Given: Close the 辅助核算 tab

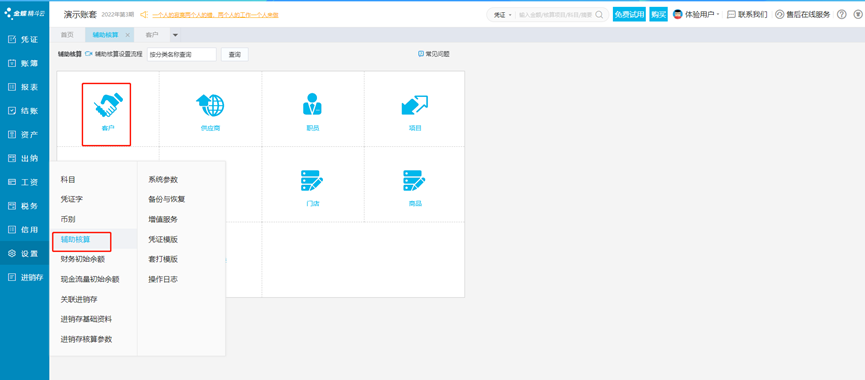Looking at the screenshot, I should click(128, 35).
